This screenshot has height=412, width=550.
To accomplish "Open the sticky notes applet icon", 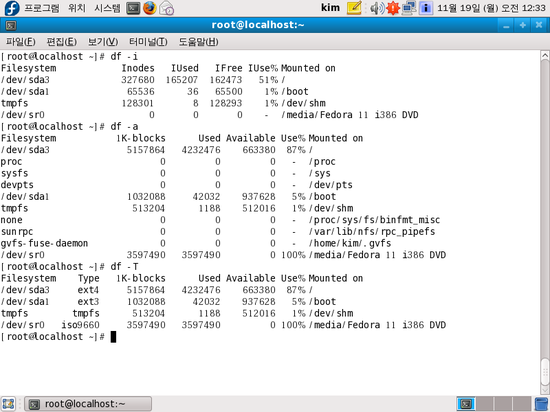I will [x=354, y=8].
